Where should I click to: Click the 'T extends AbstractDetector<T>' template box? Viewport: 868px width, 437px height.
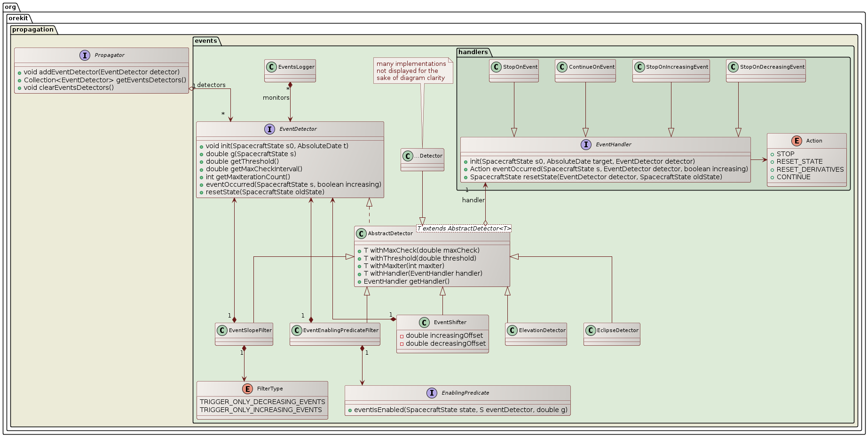coord(464,228)
